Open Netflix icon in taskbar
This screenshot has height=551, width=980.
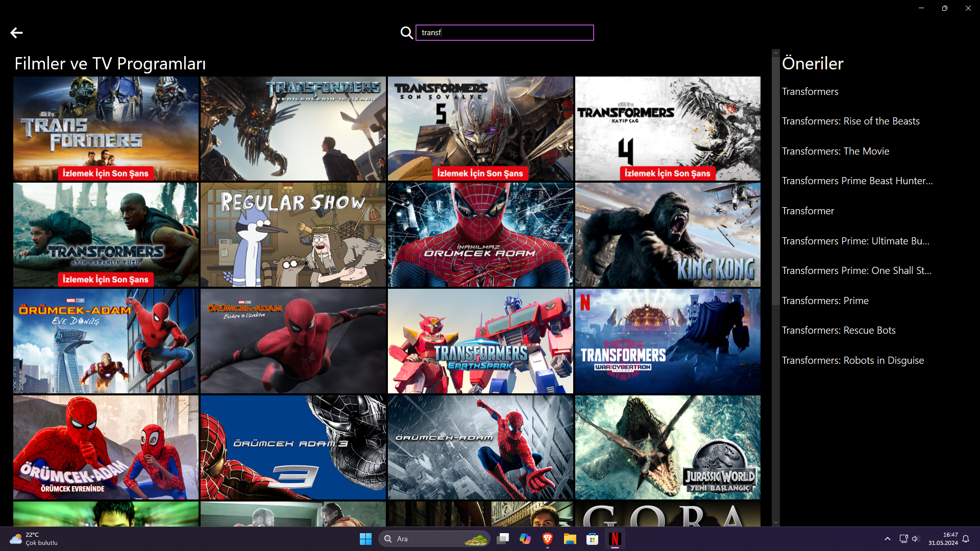point(615,539)
